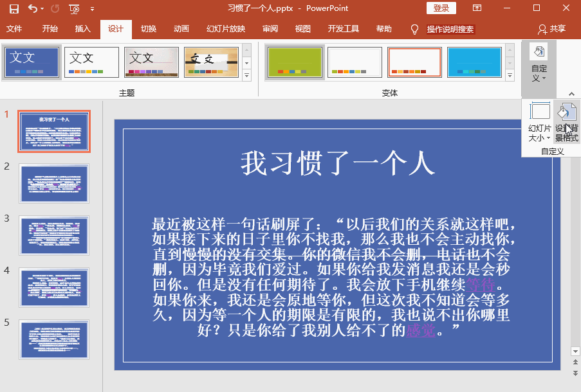This screenshot has height=392, width=581.
Task: Select the third theme with brown strip
Action: 152,62
